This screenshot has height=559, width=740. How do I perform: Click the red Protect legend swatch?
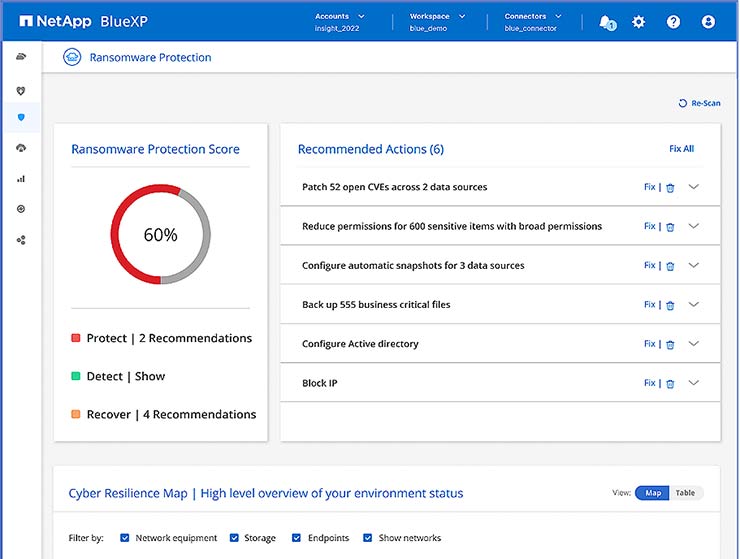pyautogui.click(x=76, y=338)
